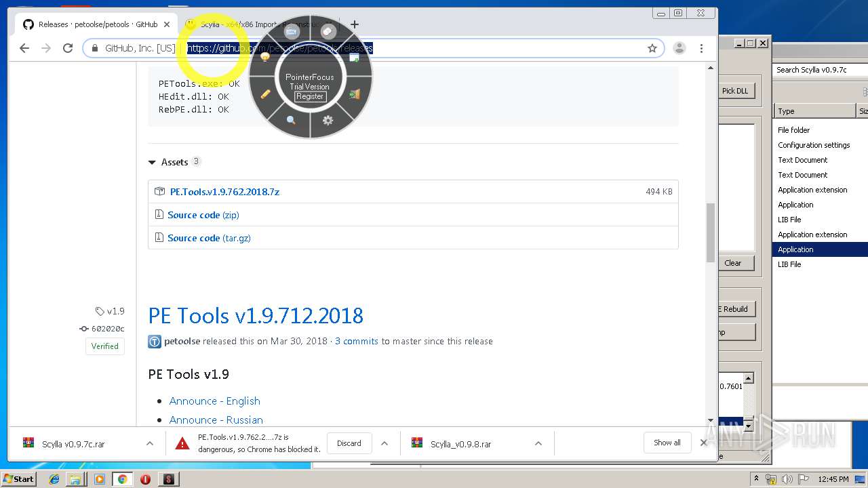The image size is (868, 488).
Task: Open petoolse author profile link
Action: pos(182,341)
